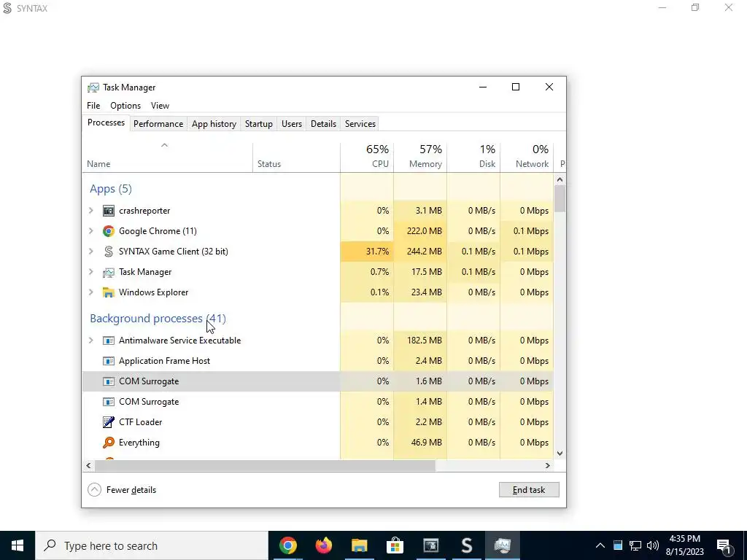The width and height of the screenshot is (747, 560).
Task: Click the volume speaker tray icon
Action: [653, 545]
